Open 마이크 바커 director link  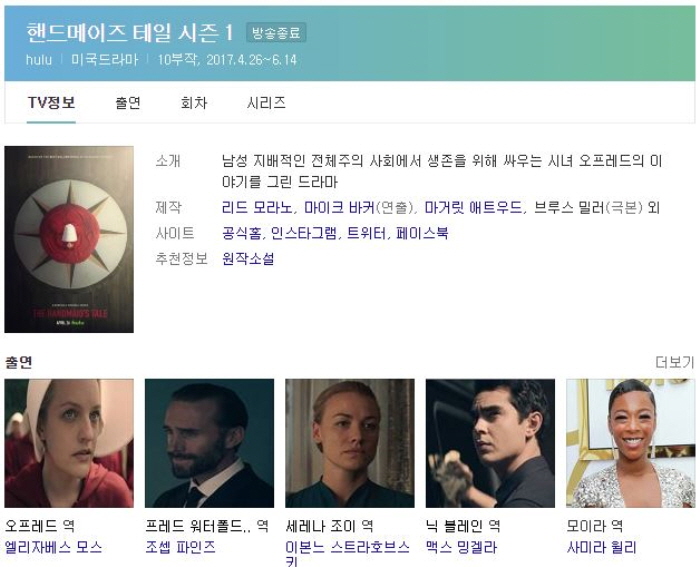339,208
